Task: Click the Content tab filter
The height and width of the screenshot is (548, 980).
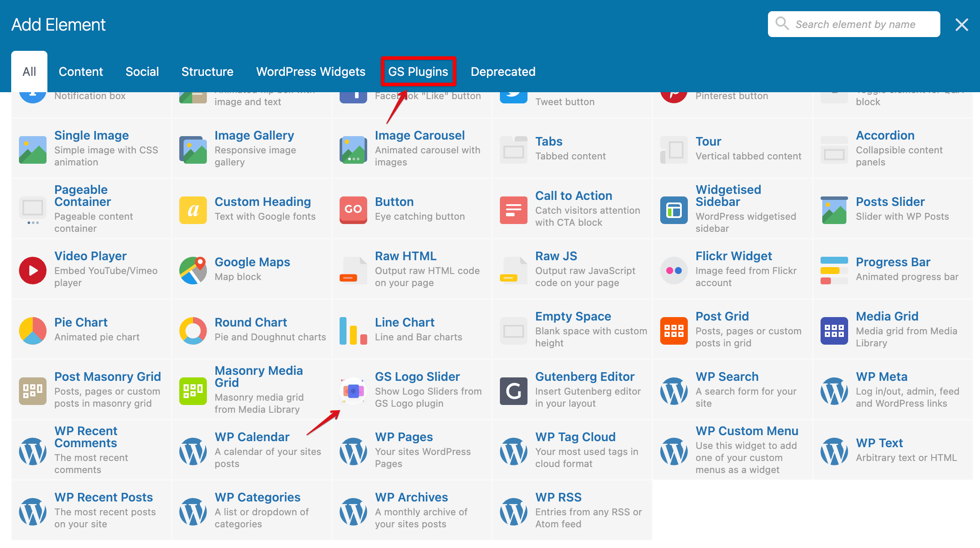Action: click(x=81, y=72)
